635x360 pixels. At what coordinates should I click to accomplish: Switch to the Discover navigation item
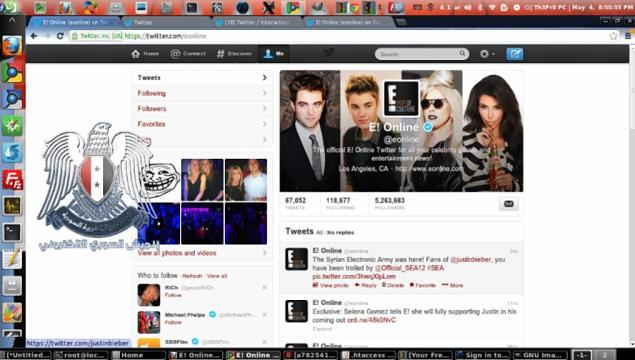click(x=234, y=53)
